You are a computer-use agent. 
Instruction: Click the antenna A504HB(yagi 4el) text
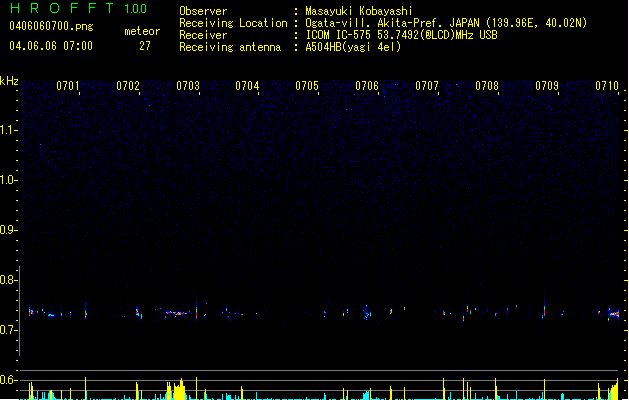pos(353,47)
